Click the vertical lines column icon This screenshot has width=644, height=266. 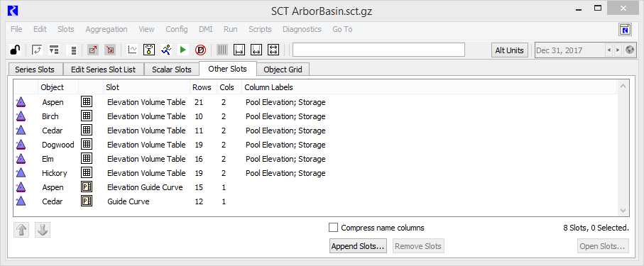(x=222, y=50)
